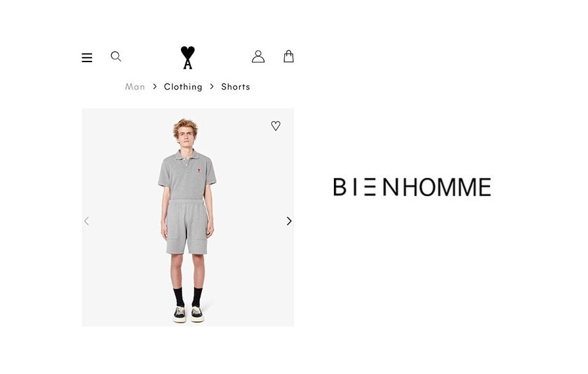Open the user account icon
Viewport: 588px width, 374px height.
[x=258, y=57]
